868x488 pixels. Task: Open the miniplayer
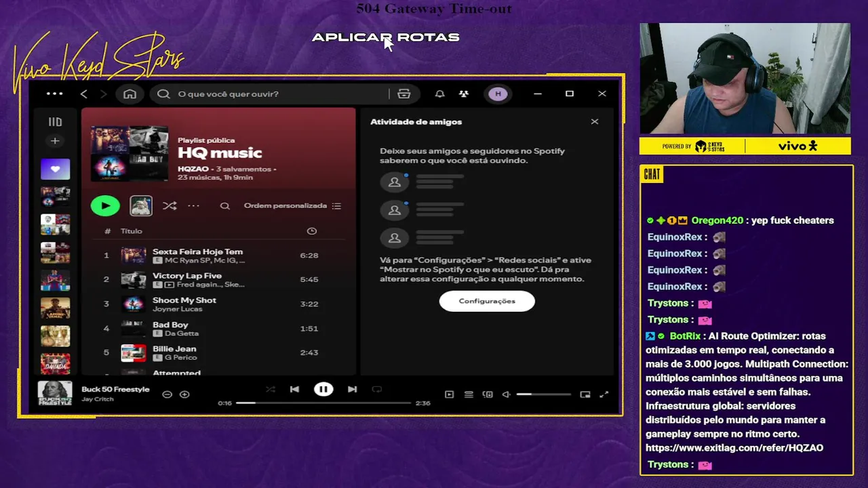(585, 394)
